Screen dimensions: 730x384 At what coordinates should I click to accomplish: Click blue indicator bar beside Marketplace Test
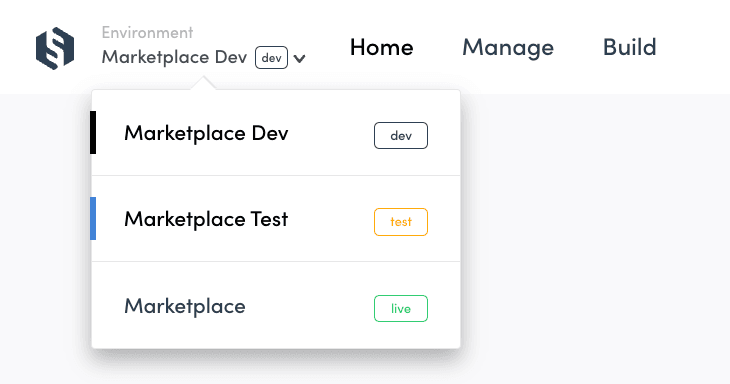coord(93,218)
